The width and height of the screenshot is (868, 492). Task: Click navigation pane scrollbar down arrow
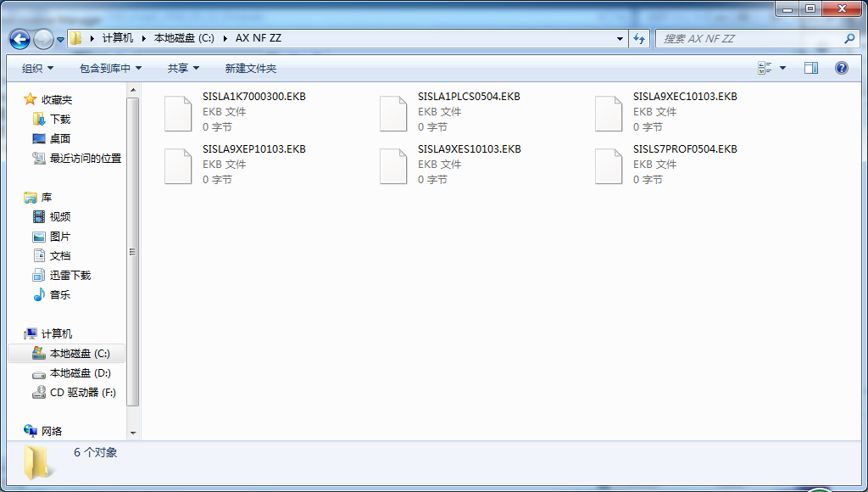click(x=133, y=433)
